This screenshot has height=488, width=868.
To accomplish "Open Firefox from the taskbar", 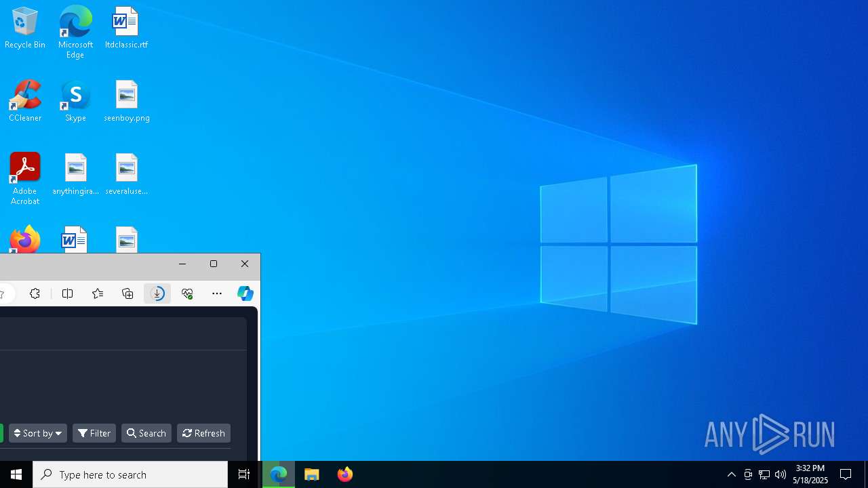I will pos(345,474).
